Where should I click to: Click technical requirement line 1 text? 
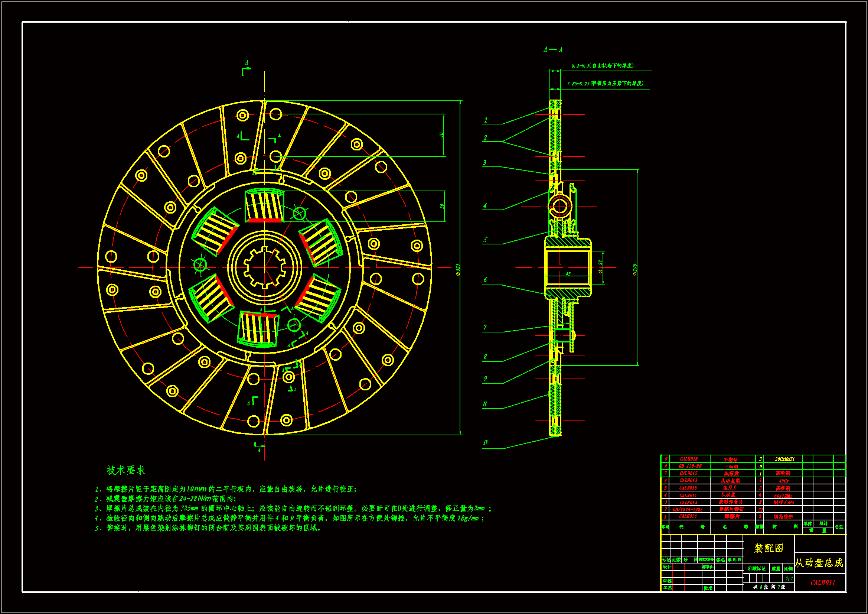coord(226,489)
